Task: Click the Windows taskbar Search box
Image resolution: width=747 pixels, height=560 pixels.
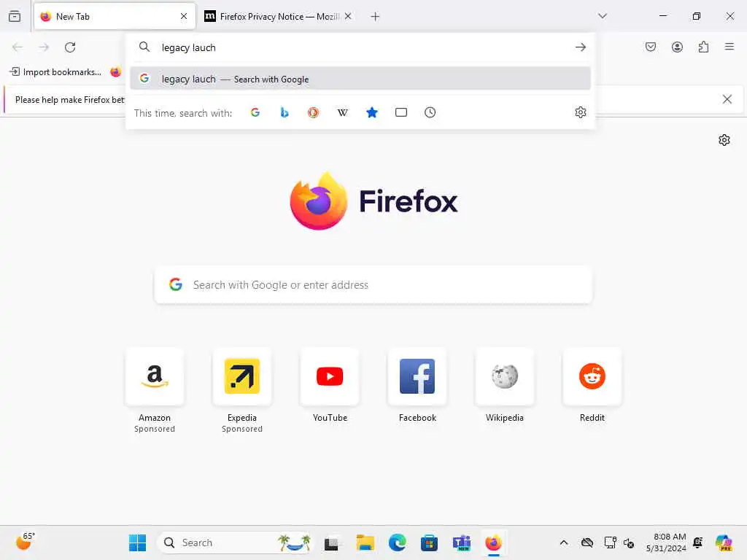Action: click(x=236, y=542)
